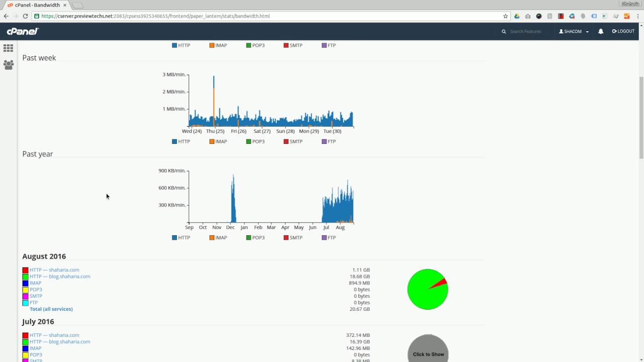Click the notifications bell icon
The image size is (644, 362).
click(x=601, y=31)
